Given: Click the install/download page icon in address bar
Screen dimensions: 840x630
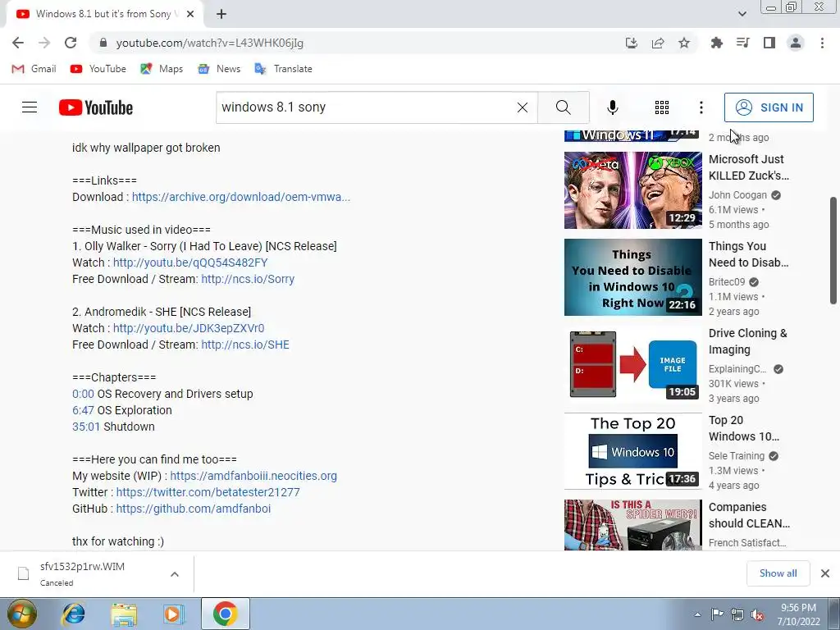Looking at the screenshot, I should [632, 43].
